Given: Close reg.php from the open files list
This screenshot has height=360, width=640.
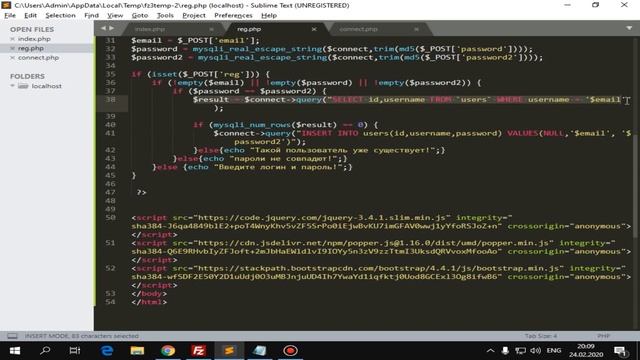Looking at the screenshot, I should pos(12,48).
